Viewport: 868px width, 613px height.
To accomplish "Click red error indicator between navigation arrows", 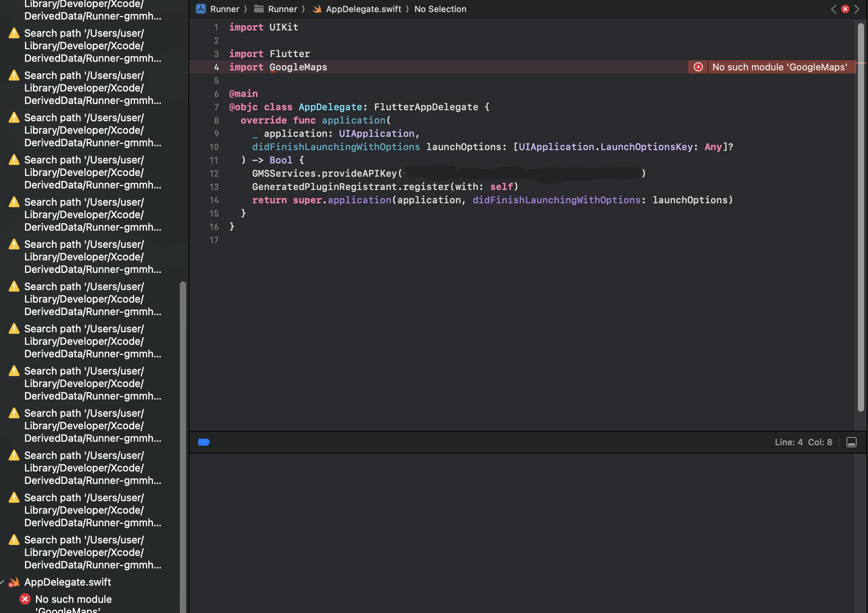I will click(x=845, y=9).
